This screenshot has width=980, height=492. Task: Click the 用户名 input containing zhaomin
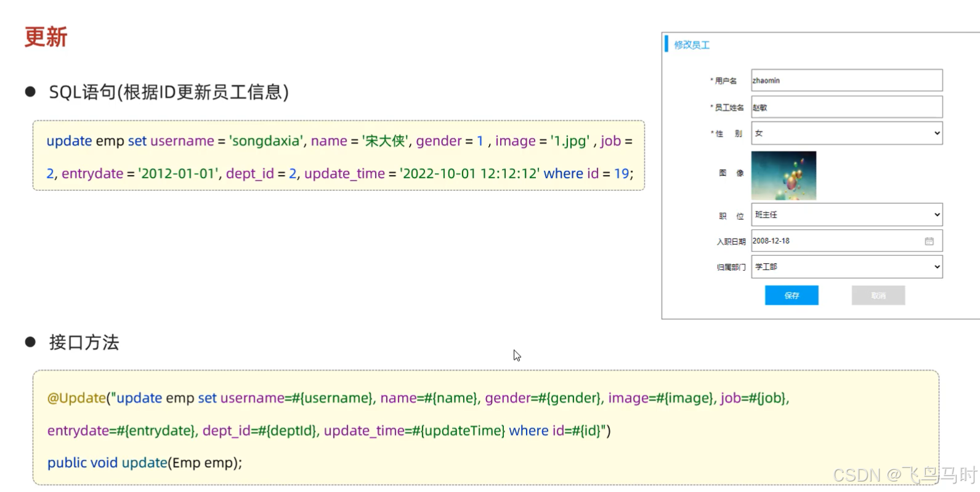(846, 80)
